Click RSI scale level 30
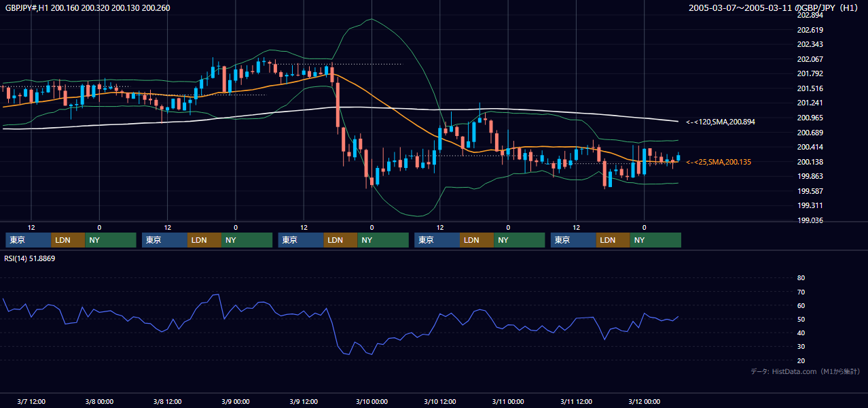Screen dimensions: 868x408 click(x=801, y=347)
